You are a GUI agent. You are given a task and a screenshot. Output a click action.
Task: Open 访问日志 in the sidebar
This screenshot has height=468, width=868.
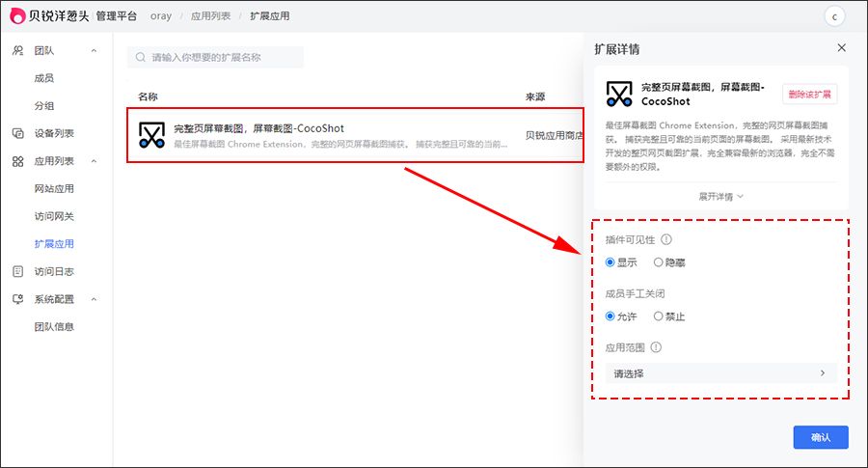pos(54,271)
